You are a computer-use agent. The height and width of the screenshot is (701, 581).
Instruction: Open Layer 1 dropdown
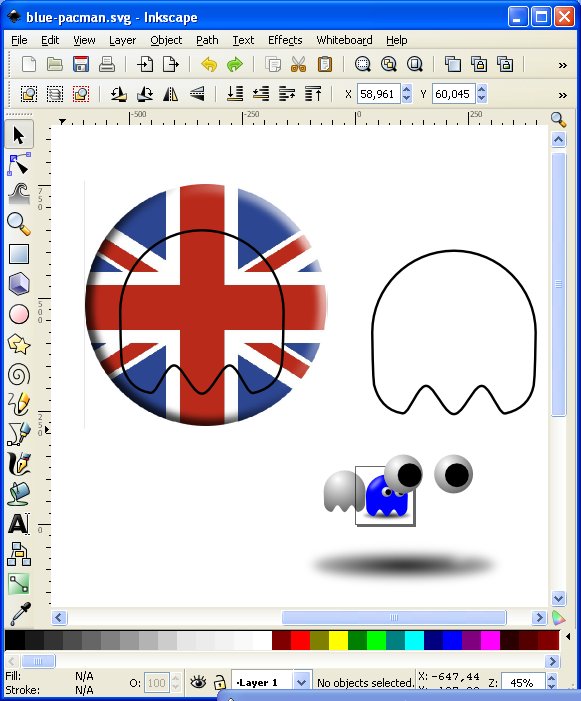tap(302, 683)
